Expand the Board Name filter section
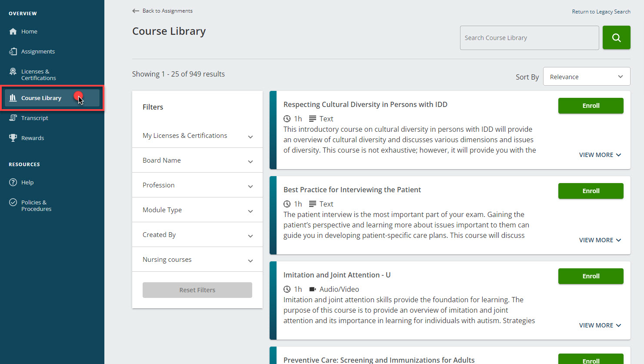644x364 pixels. click(x=197, y=160)
